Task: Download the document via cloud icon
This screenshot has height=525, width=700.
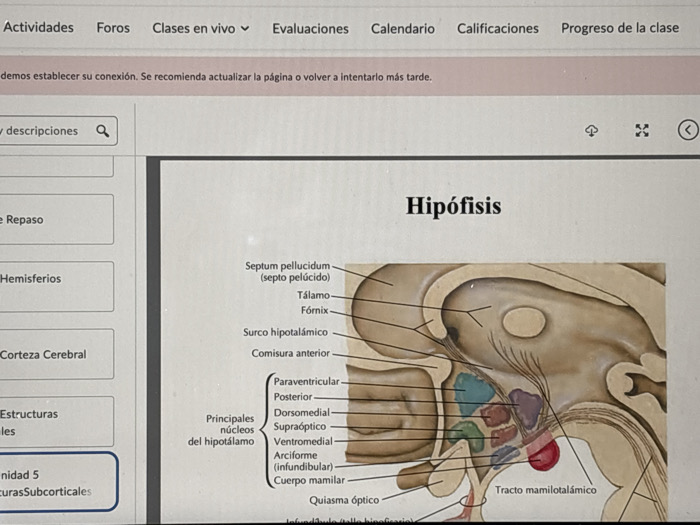Action: [592, 131]
